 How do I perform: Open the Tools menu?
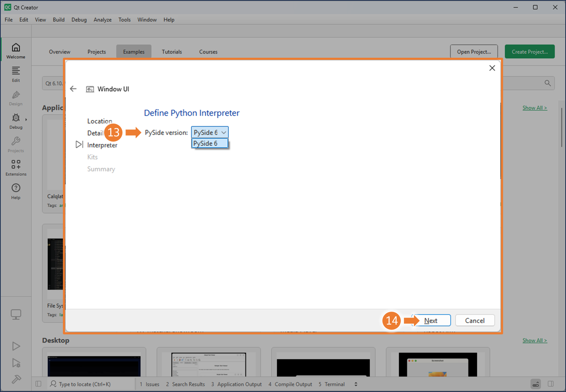tap(125, 20)
